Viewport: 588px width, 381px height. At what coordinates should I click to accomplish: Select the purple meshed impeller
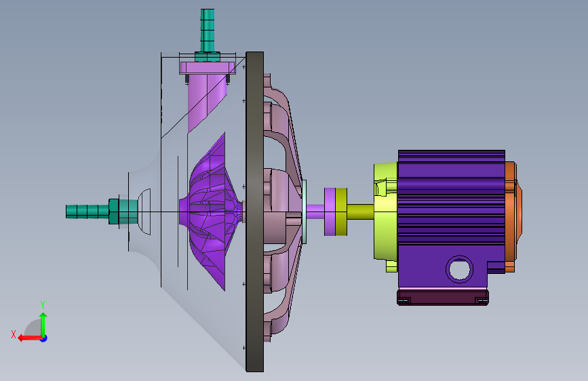(x=210, y=212)
